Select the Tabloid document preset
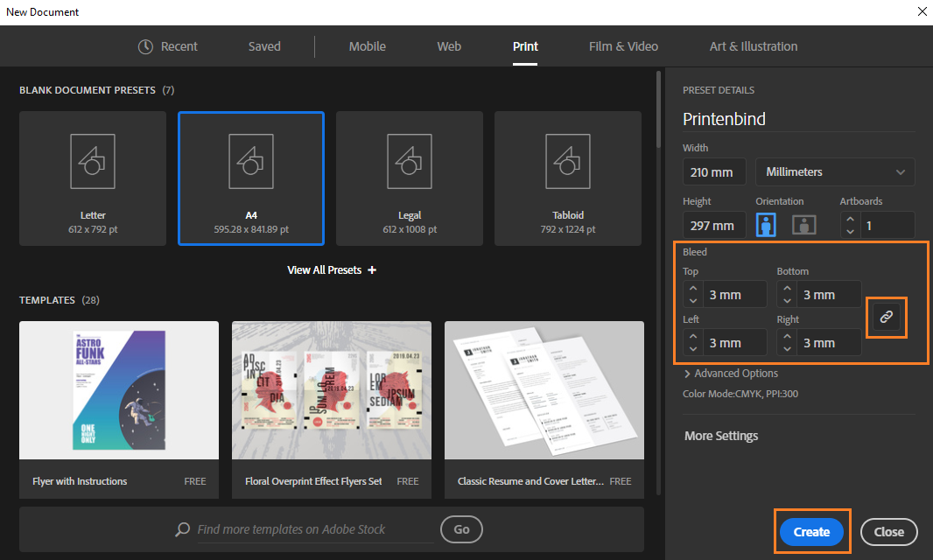 [x=567, y=178]
